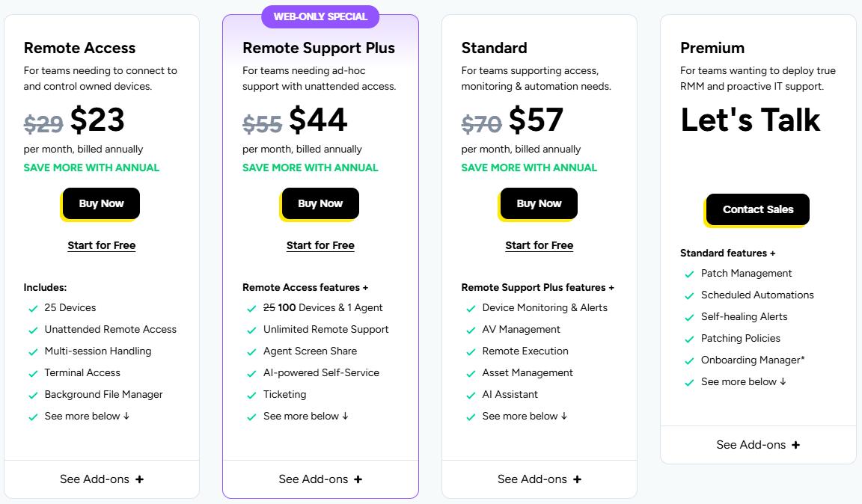Viewport: 862px width, 504px height.
Task: Click checkmark icon beside Ticketing feature
Action: (x=251, y=395)
